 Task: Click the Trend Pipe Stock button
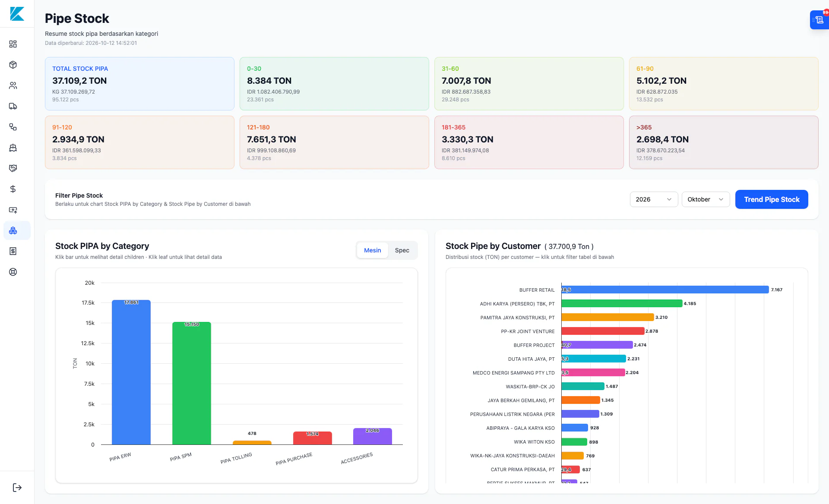point(772,199)
